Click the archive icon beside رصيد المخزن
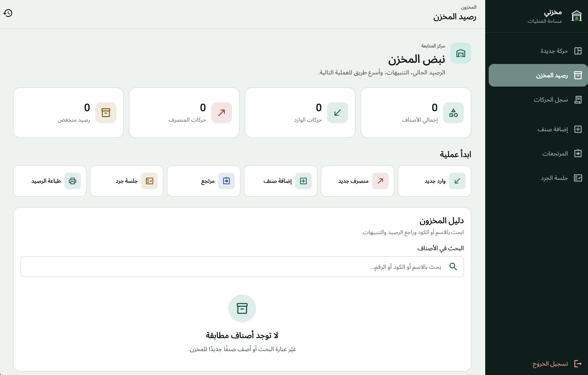Viewport: 588px width, 375px height. click(x=578, y=75)
